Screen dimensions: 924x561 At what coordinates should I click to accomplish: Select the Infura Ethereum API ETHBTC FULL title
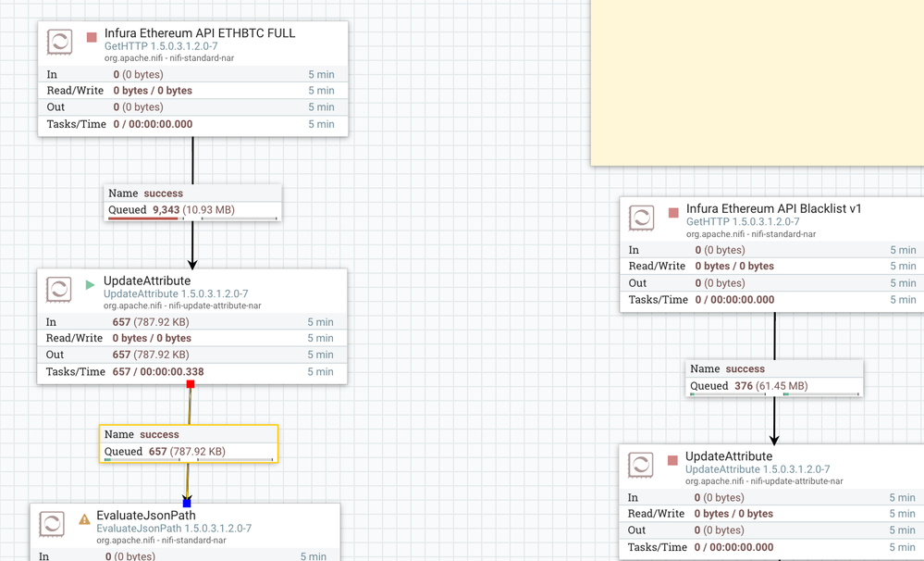pos(200,33)
